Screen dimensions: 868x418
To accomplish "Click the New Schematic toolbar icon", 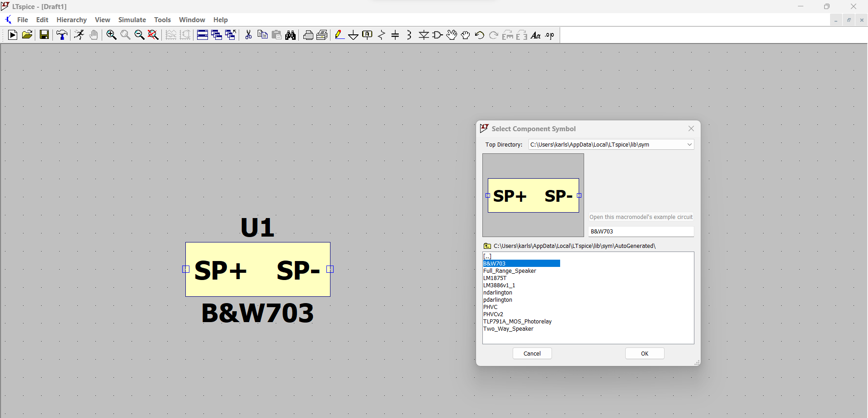I will [x=13, y=35].
